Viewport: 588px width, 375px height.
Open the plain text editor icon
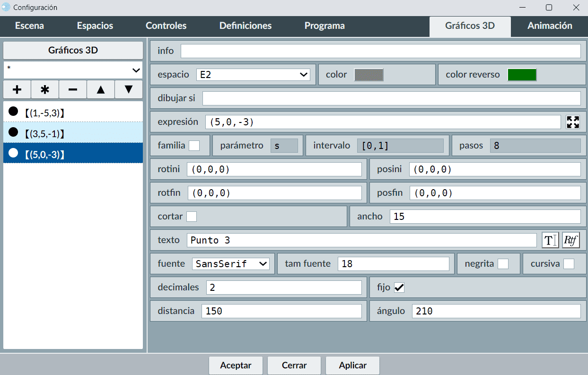(x=550, y=240)
